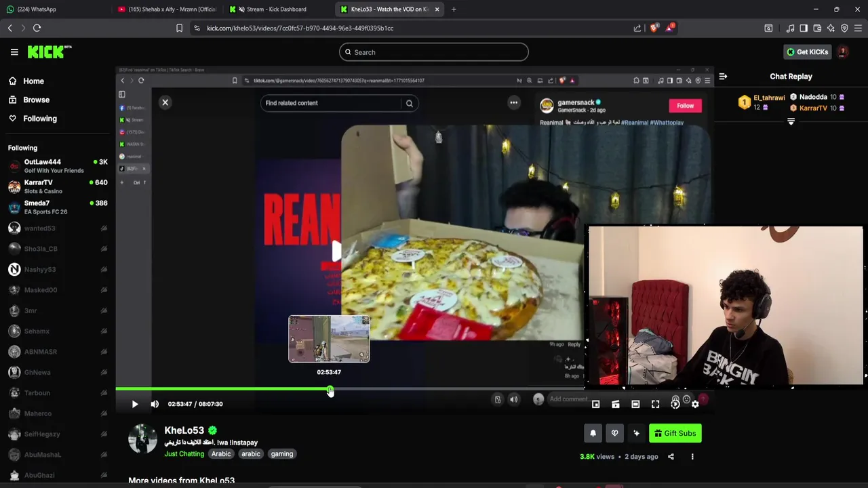Unfollow KheLo53 with heart button
Viewport: 868px width, 488px height.
click(614, 433)
